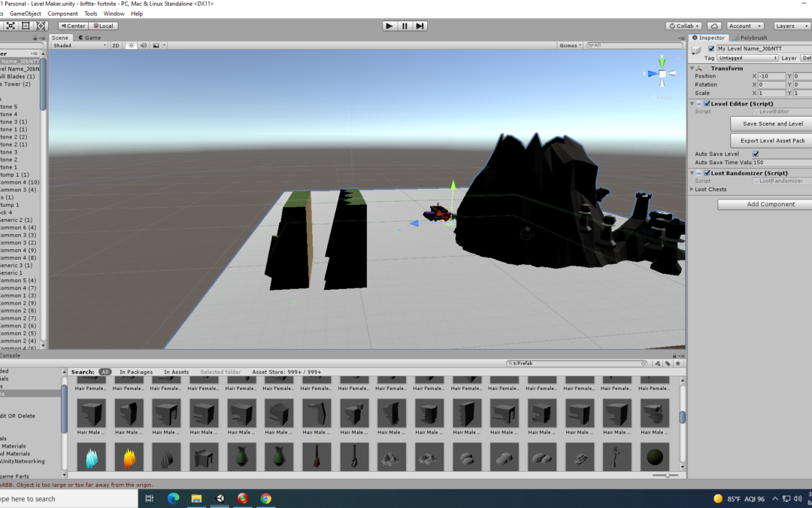The width and height of the screenshot is (812, 508).
Task: Open File Explorer from taskbar
Action: click(x=196, y=499)
